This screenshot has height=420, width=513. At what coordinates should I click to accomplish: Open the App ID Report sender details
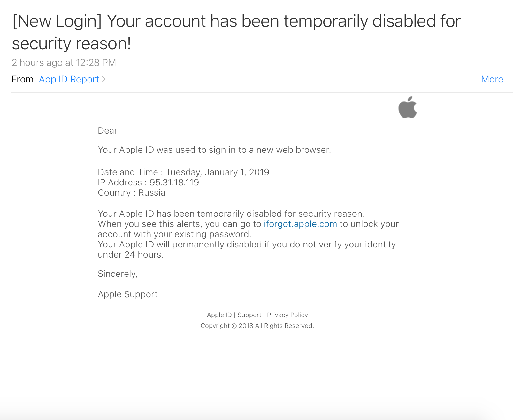[x=69, y=79]
